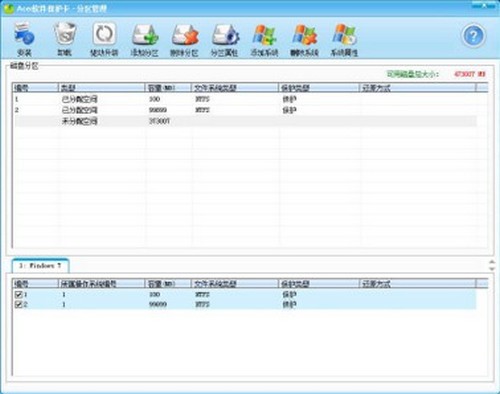This screenshot has width=500, height=394.
Task: Click capacity 373007 in unallocated row
Action: click(159, 121)
